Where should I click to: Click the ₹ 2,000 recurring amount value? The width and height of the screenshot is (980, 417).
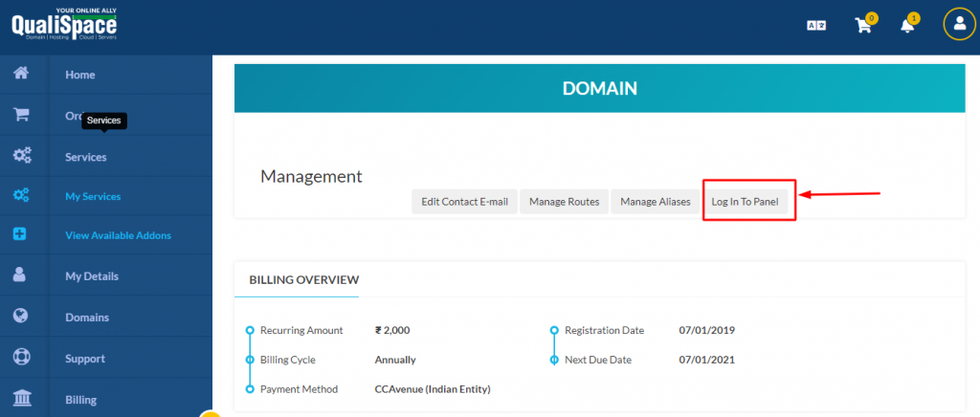coord(392,330)
